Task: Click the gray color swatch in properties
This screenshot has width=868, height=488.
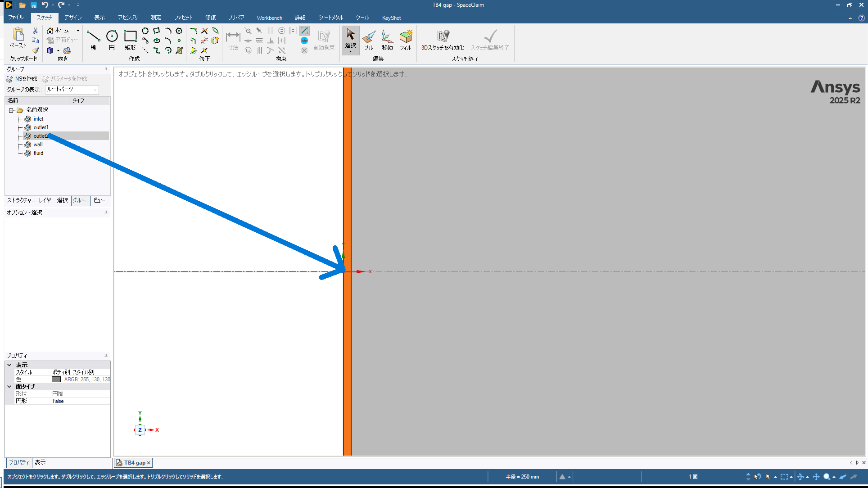Action: (56, 380)
